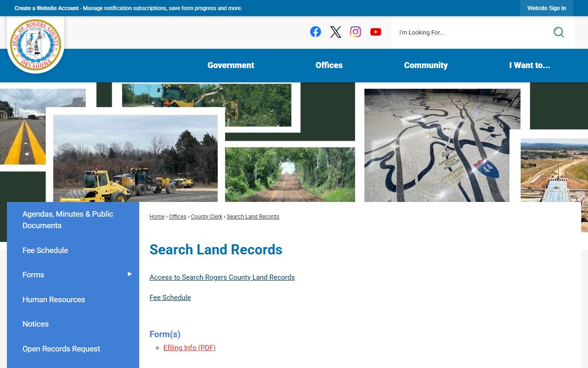Screen dimensions: 588x368
Task: Select Notices in the sidebar
Action: pyautogui.click(x=73, y=324)
